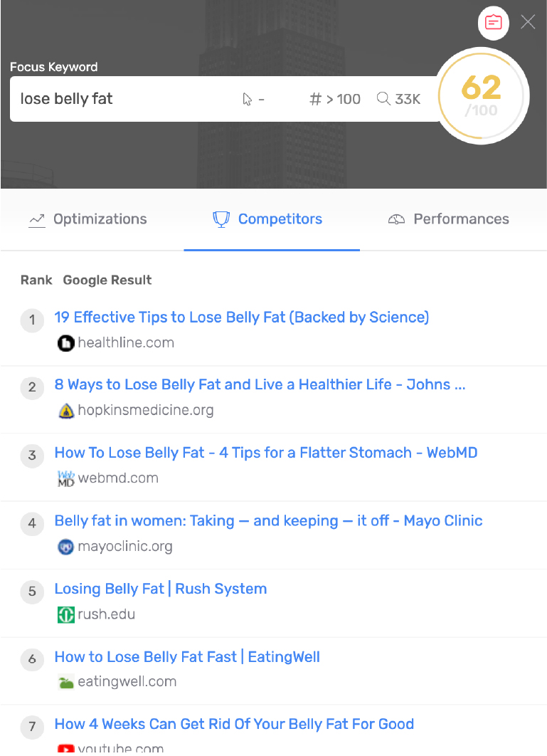Click the rush.edu favicon
The width and height of the screenshot is (547, 756).
pyautogui.click(x=65, y=614)
